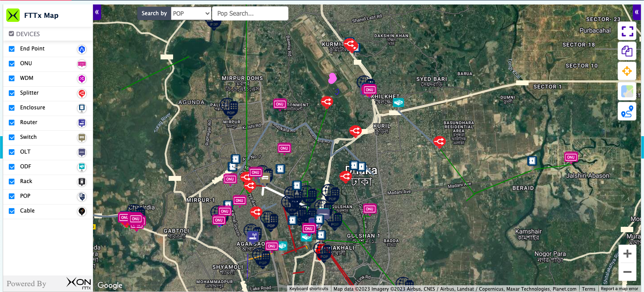This screenshot has width=644, height=292.
Task: Collapse the left sidebar with chevron
Action: click(x=97, y=13)
